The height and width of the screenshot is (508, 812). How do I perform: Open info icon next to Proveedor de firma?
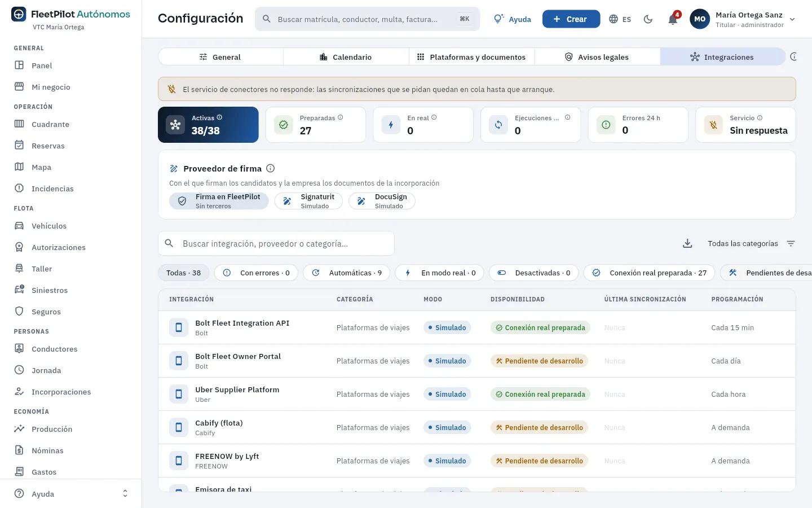click(x=270, y=168)
